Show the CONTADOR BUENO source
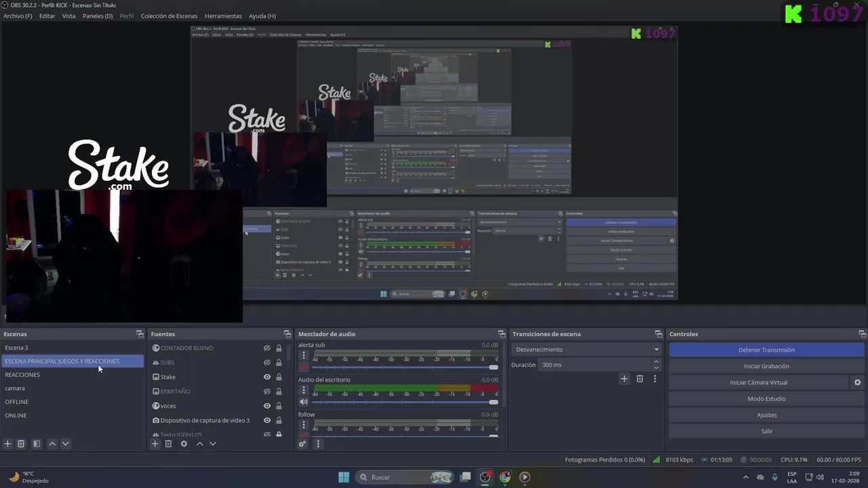This screenshot has width=868, height=488. tap(267, 348)
